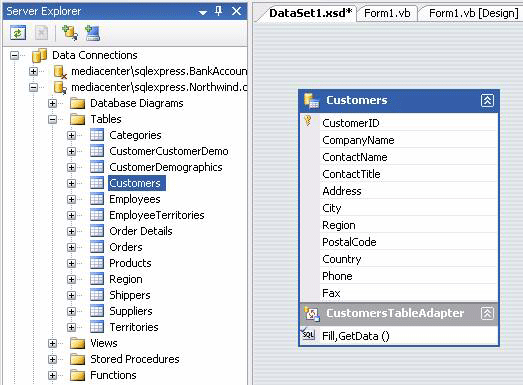Click the Connect to Database toolbar icon
The image size is (523, 385).
click(70, 33)
